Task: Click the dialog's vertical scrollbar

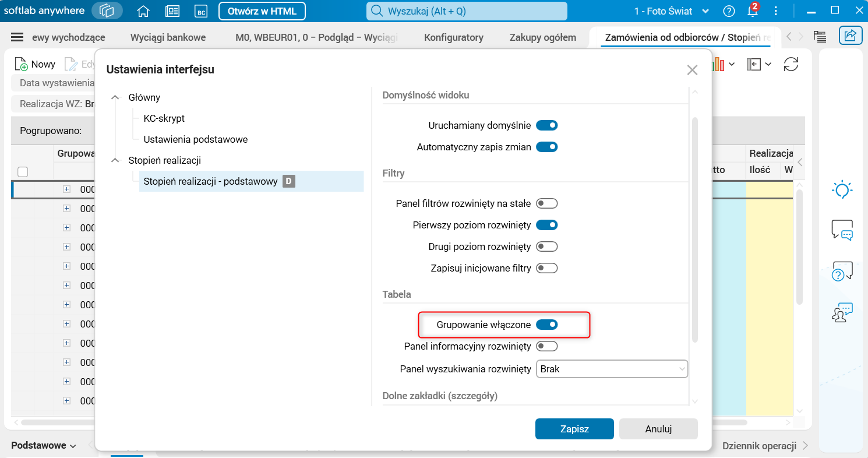Action: (x=694, y=227)
